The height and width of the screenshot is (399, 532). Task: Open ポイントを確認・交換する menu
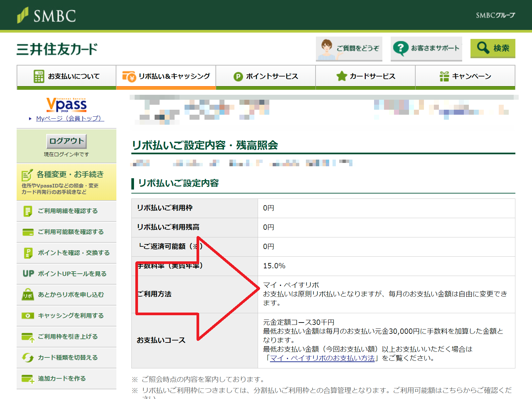tap(66, 253)
